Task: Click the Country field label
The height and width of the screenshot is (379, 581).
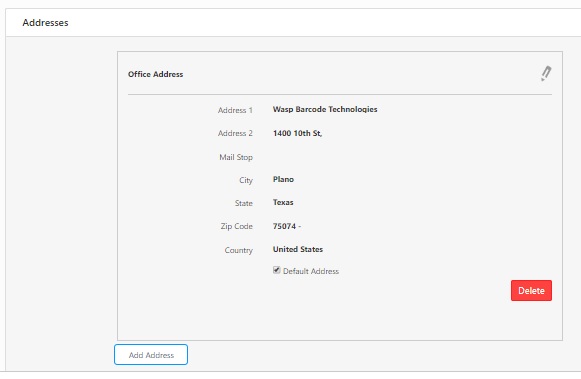Action: (x=238, y=250)
